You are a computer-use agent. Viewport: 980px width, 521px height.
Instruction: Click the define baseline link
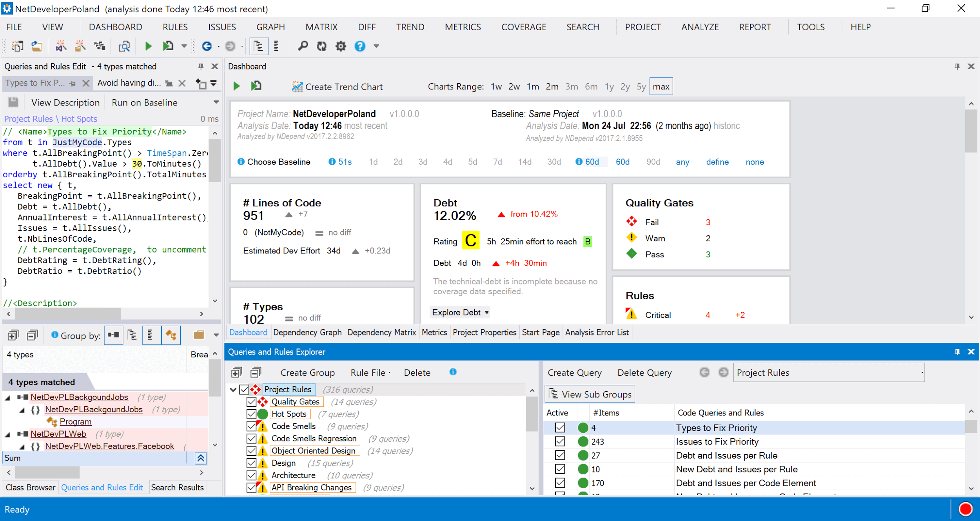(x=717, y=162)
